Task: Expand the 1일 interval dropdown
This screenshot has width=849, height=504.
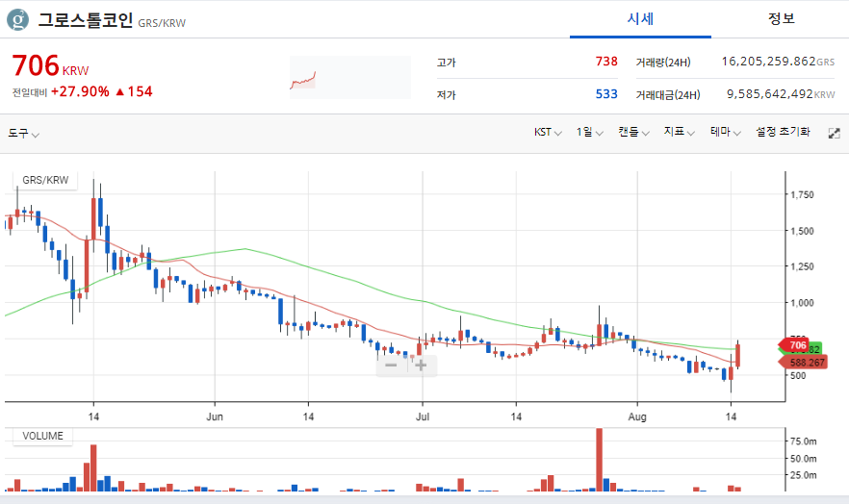Action: 589,132
